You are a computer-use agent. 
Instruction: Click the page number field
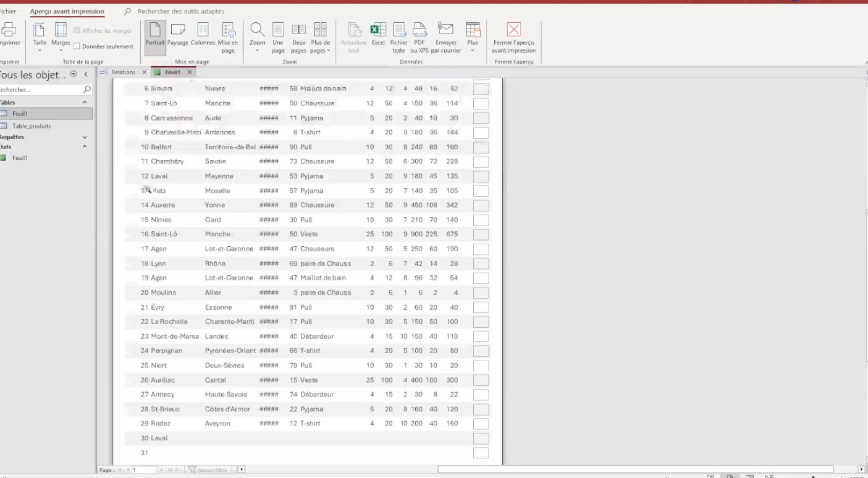tap(143, 470)
